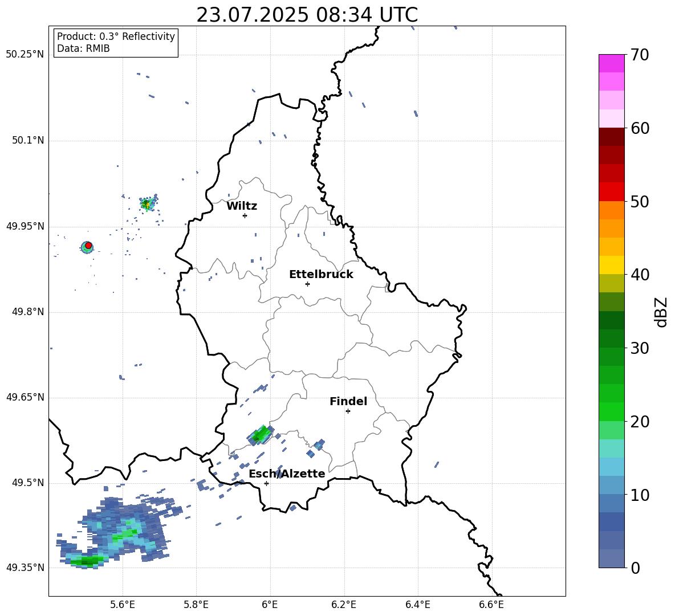
Task: Pick the yellow colorbar swatch above 40
Action: (611, 265)
